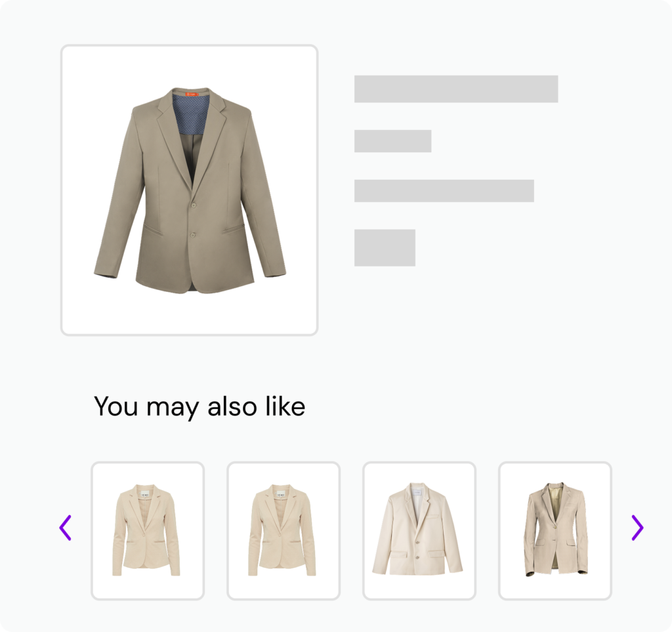
Task: Click the top button on the khaki blazer
Action: 194,205
